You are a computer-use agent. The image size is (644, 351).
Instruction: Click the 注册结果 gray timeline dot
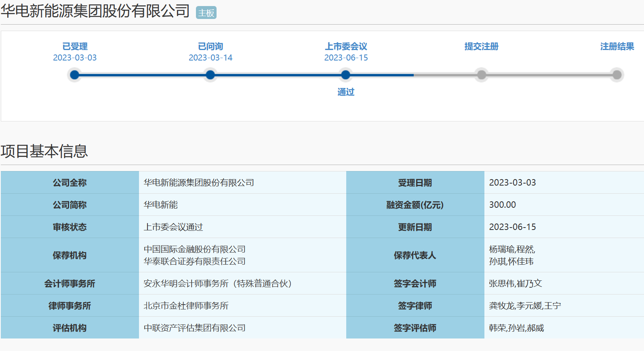617,75
